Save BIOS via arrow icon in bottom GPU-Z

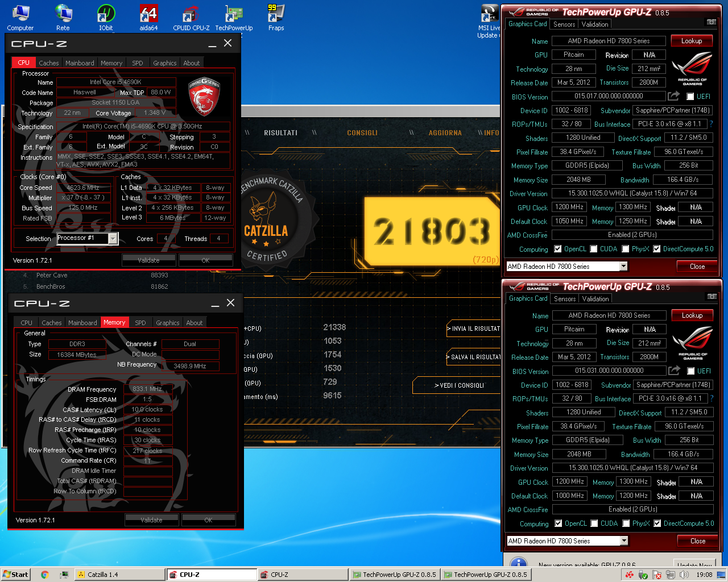click(674, 371)
